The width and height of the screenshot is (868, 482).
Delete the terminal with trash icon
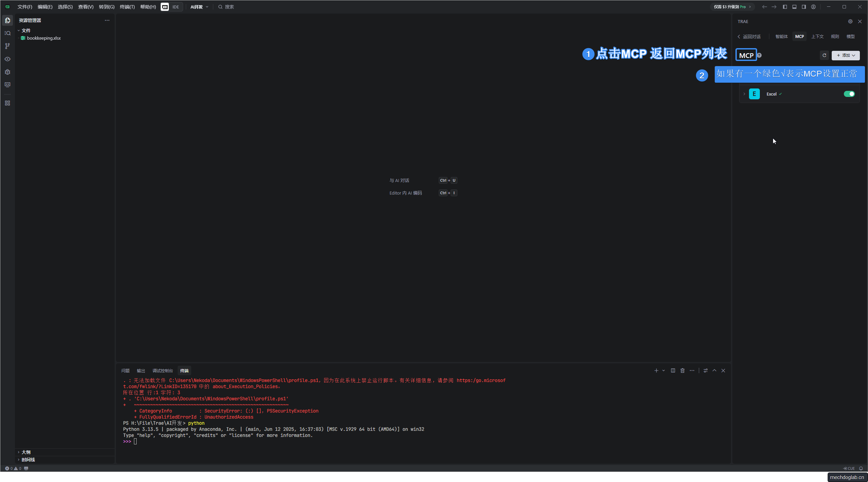point(682,370)
